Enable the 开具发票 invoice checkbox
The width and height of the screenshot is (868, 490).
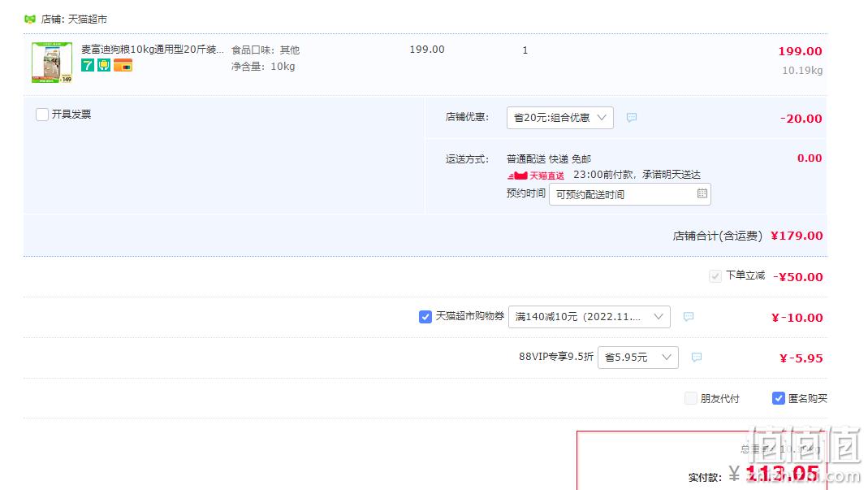click(42, 115)
